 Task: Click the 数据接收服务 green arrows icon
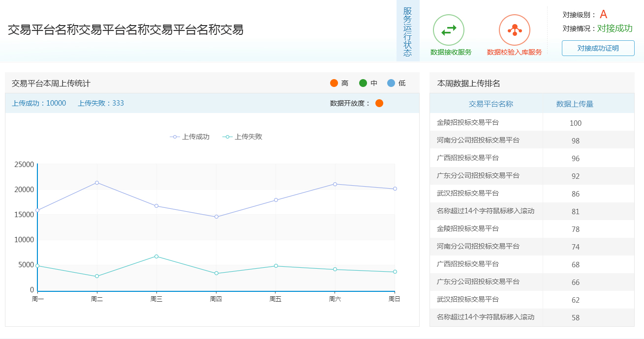(448, 30)
